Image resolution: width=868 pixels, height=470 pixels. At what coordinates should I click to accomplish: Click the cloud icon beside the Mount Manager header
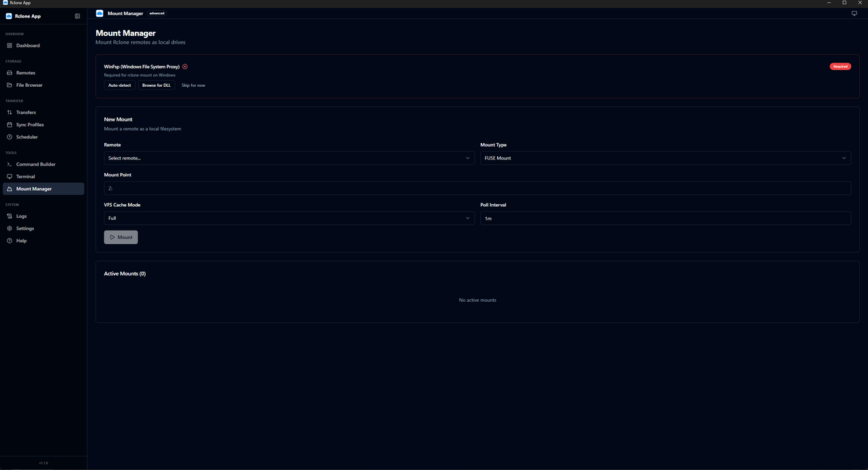click(x=100, y=13)
